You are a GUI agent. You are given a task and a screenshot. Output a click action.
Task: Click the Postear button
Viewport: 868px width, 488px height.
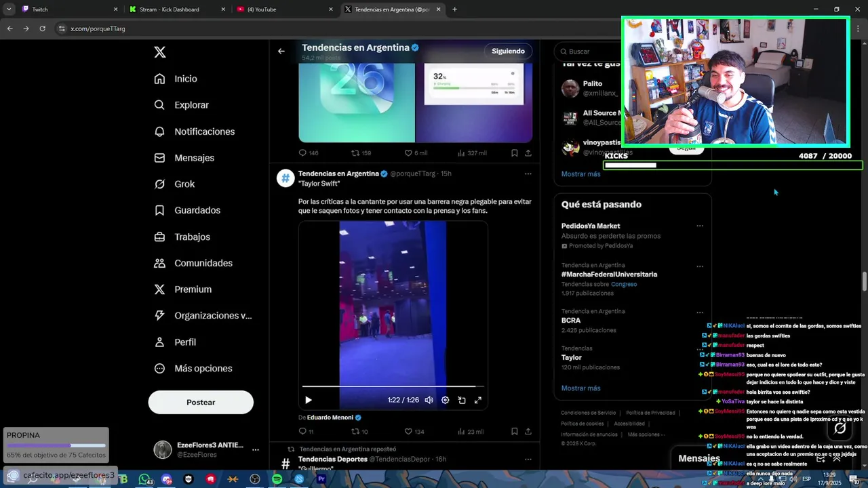tap(201, 402)
